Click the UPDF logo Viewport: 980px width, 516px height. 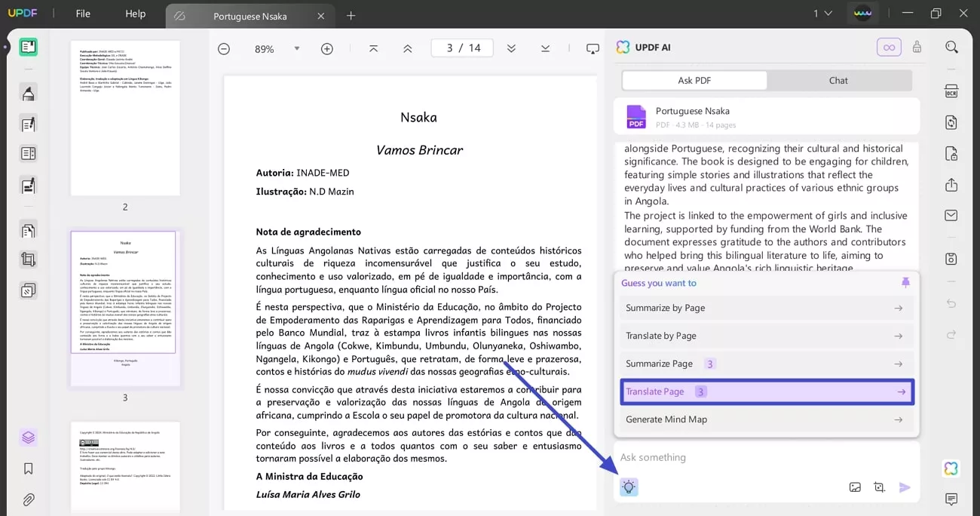point(23,14)
